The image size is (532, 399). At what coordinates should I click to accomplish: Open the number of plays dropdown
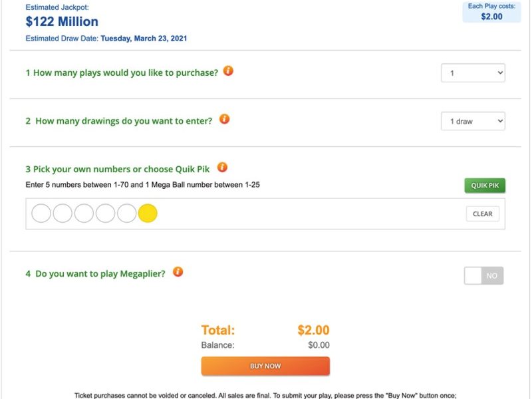tap(473, 73)
